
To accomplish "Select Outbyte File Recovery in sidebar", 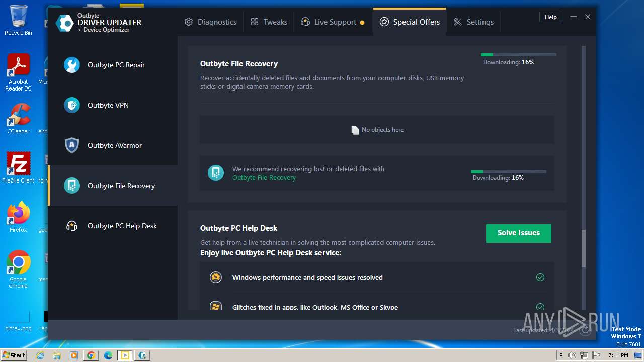I will pos(113,186).
